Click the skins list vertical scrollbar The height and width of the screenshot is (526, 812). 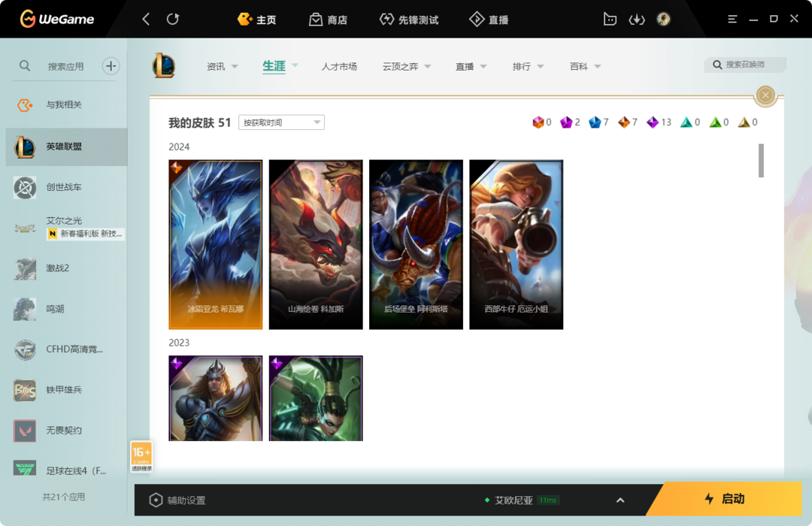761,161
